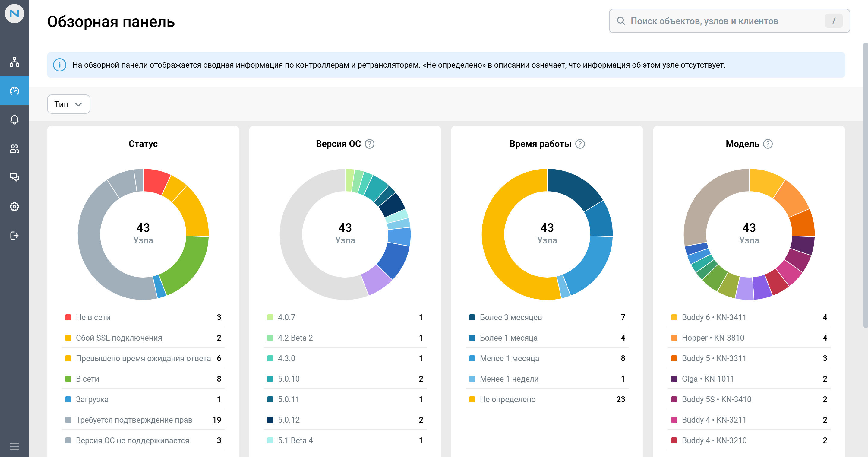Open the network topology sidebar icon
The width and height of the screenshot is (868, 457).
coord(14,62)
